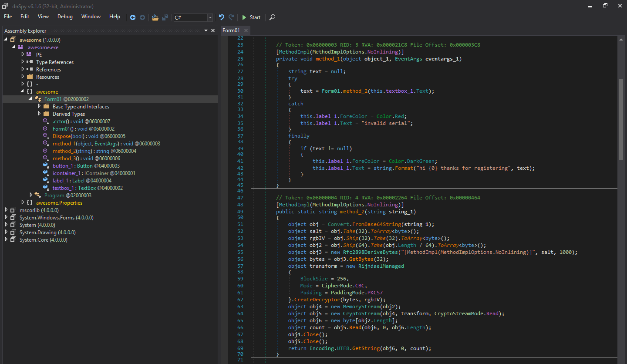Click the Navigate Forward arrow icon
627x364 pixels.
coord(142,17)
